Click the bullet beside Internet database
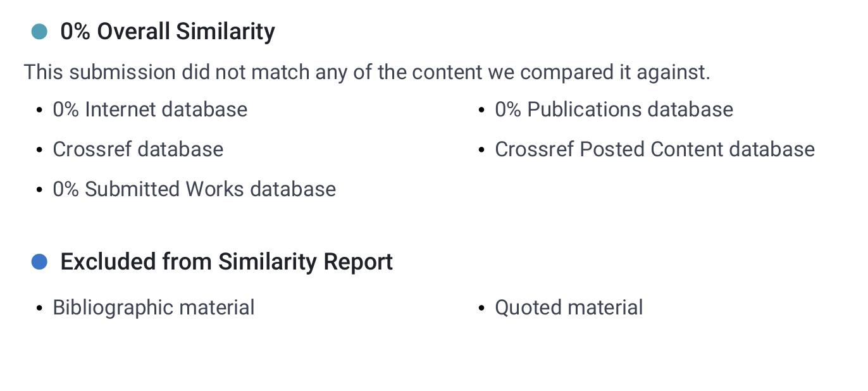Screen dimensions: 868x391 click(x=40, y=111)
